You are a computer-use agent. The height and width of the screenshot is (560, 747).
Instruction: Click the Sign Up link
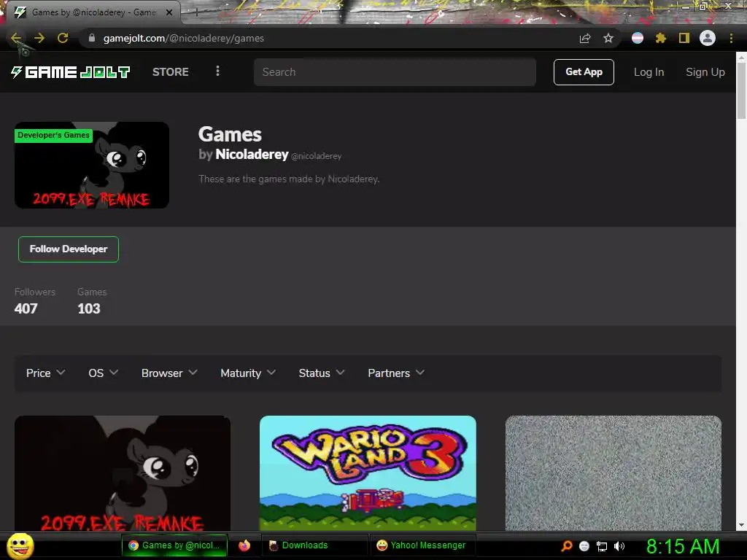705,72
